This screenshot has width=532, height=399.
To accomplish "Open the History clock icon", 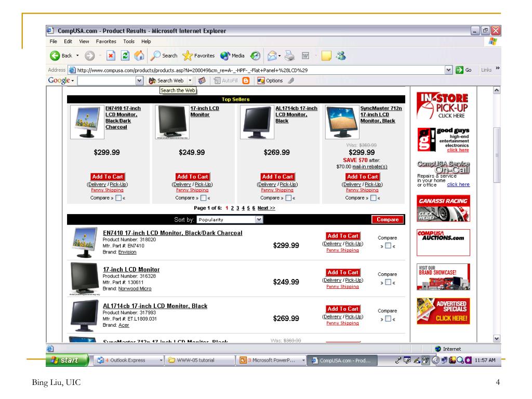I will pyautogui.click(x=255, y=56).
